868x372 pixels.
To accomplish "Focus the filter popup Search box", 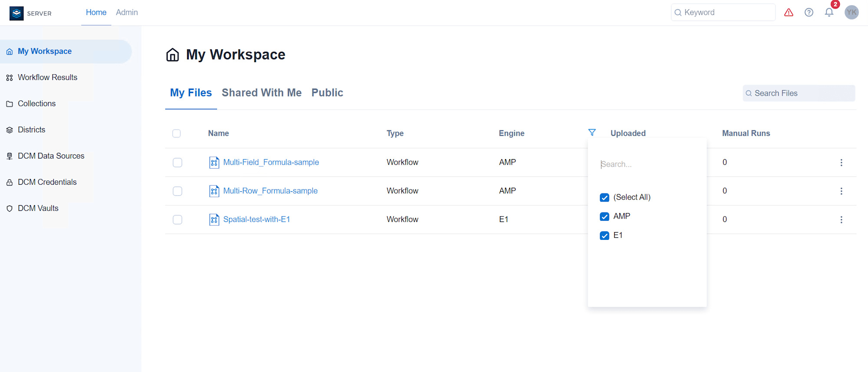I will coord(647,164).
